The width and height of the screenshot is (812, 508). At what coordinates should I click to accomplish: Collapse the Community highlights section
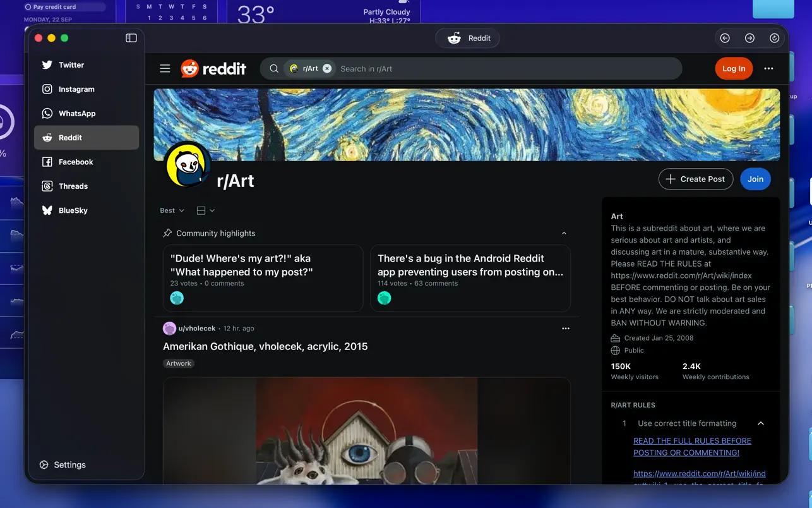(564, 233)
